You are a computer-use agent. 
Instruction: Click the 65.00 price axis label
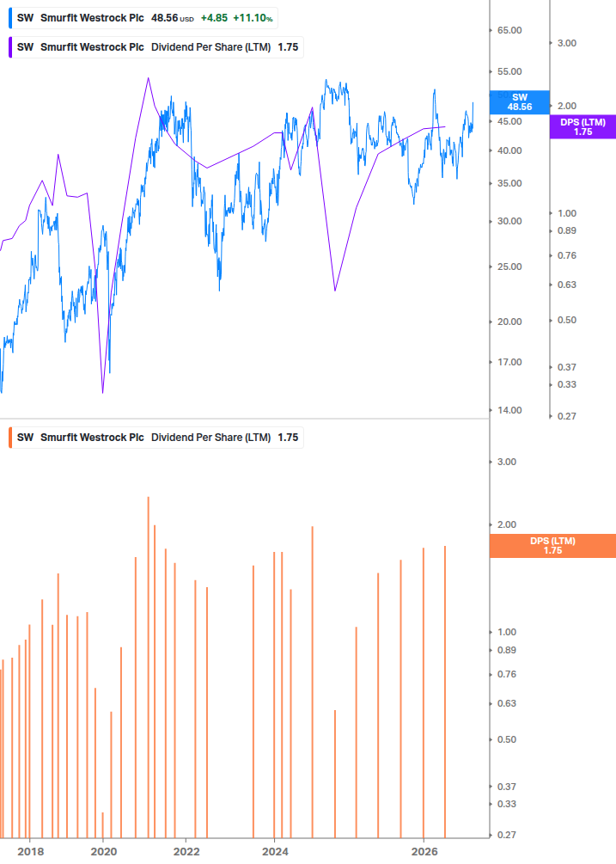[x=509, y=30]
